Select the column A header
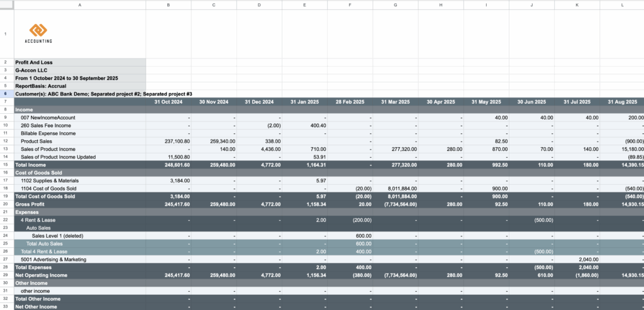This screenshot has height=310, width=644. point(79,4)
